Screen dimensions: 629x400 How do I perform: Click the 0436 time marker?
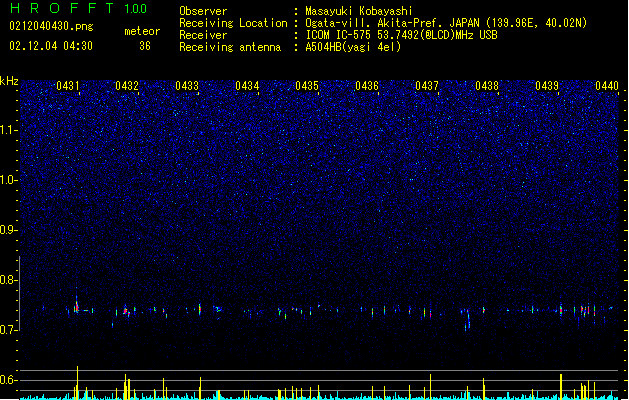click(367, 86)
